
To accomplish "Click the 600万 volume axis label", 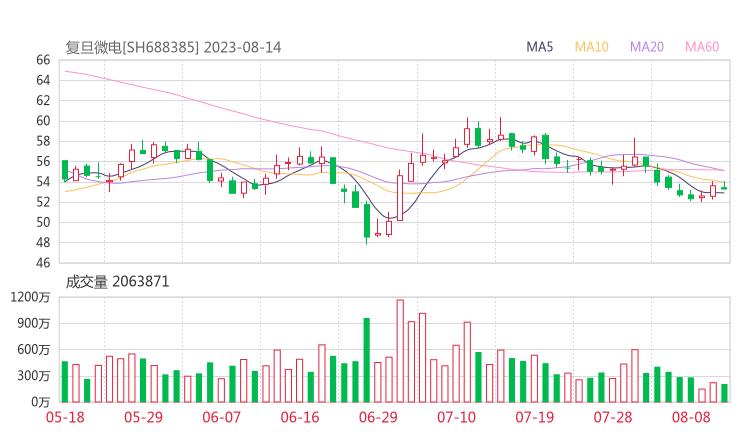I will (x=34, y=350).
